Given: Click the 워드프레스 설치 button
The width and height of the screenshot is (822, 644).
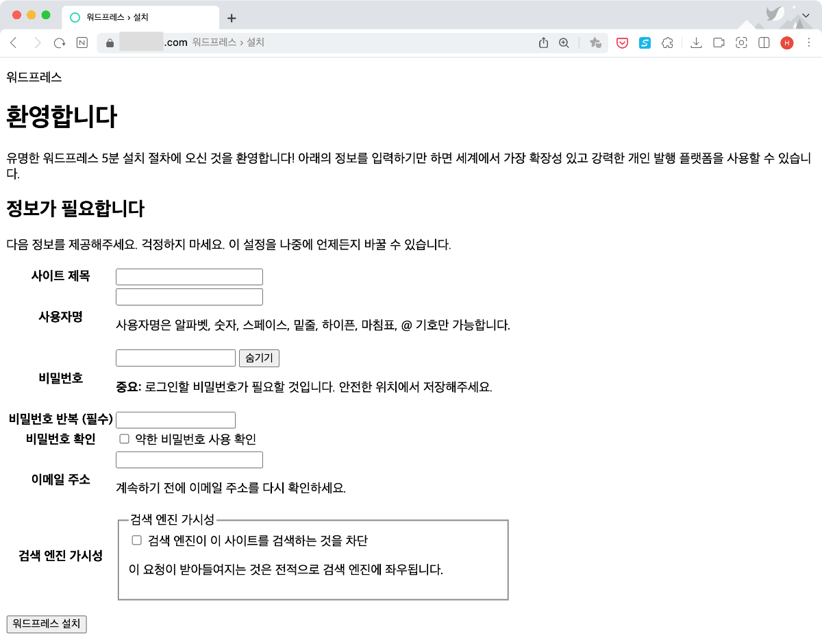Looking at the screenshot, I should coord(47,624).
